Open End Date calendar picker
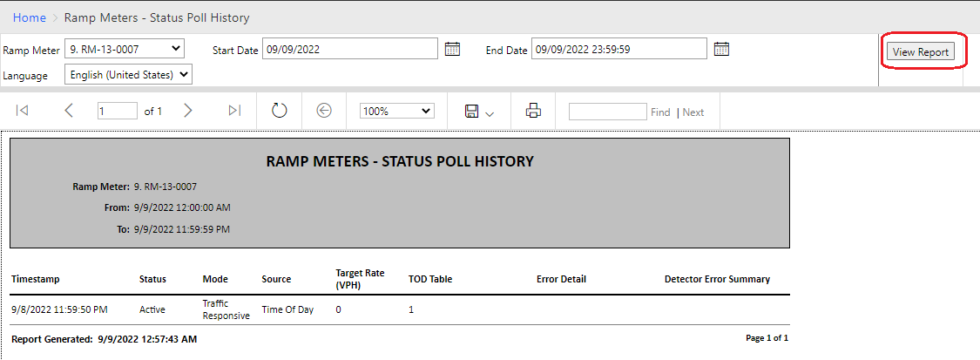The width and height of the screenshot is (980, 360). (722, 49)
